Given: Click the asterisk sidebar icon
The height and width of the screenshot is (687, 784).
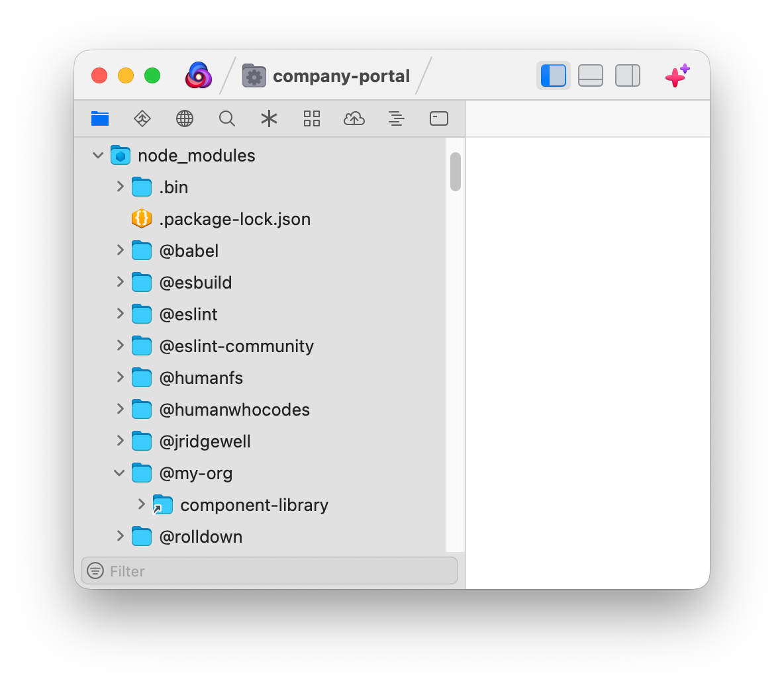Looking at the screenshot, I should tap(269, 118).
